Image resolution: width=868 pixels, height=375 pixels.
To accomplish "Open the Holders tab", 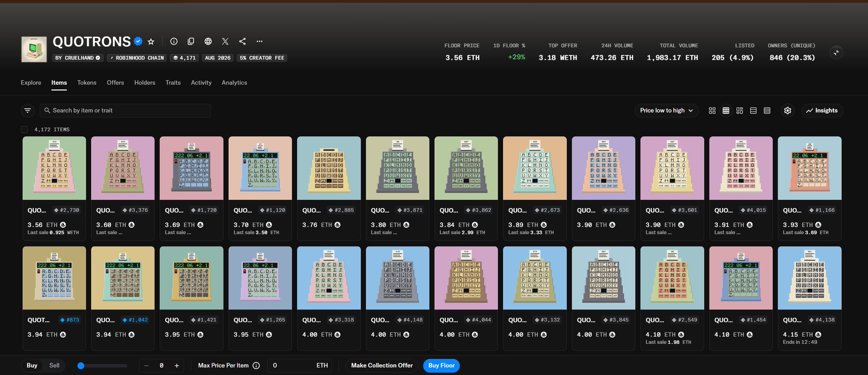I will 145,83.
